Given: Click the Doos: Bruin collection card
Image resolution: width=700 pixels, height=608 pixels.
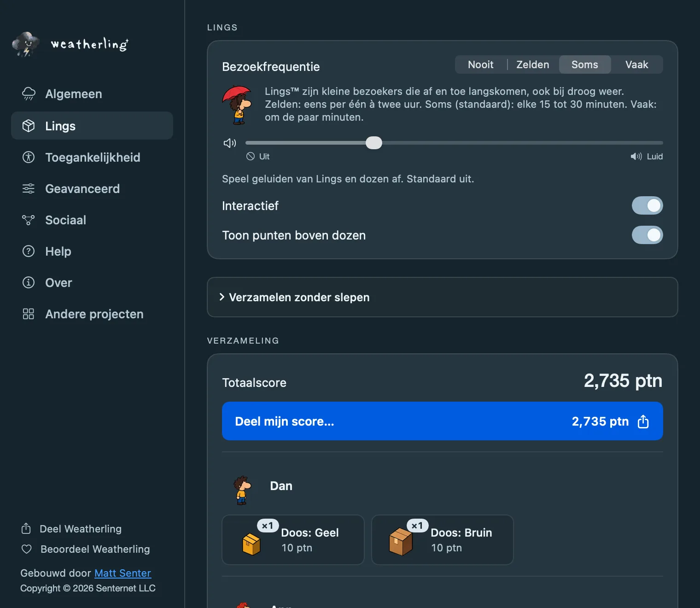Looking at the screenshot, I should pos(443,540).
